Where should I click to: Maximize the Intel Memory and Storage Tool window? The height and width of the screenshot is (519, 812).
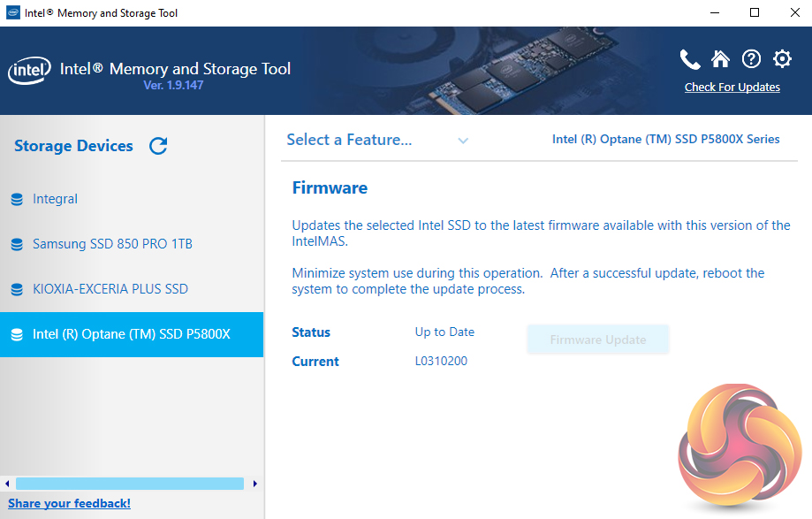click(755, 12)
